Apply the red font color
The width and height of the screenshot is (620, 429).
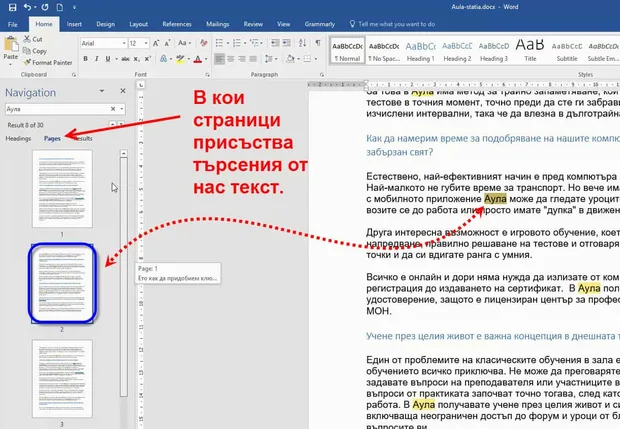[198, 59]
